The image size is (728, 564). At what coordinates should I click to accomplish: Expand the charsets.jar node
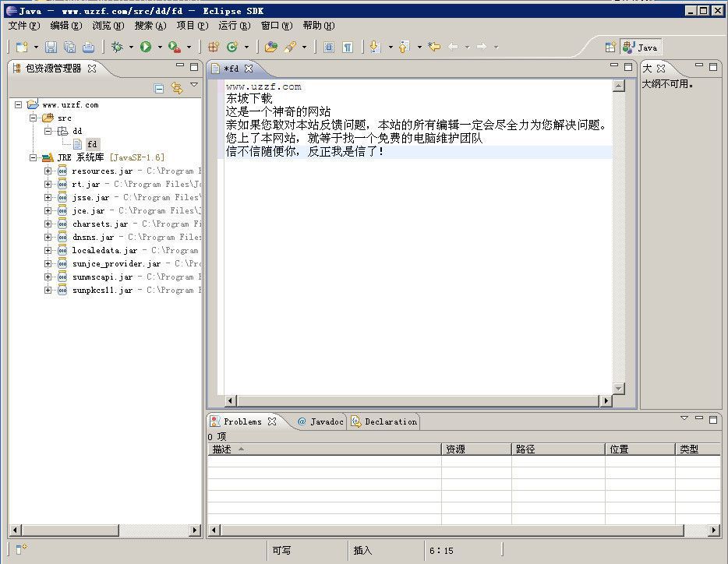tap(48, 224)
